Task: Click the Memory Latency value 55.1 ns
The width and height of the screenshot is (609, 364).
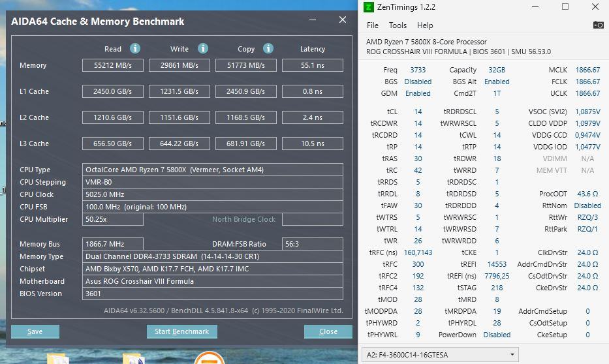Action: [x=313, y=65]
